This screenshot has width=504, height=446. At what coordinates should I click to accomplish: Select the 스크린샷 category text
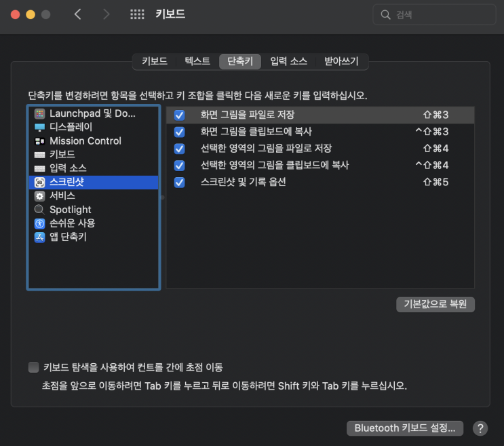click(x=67, y=182)
